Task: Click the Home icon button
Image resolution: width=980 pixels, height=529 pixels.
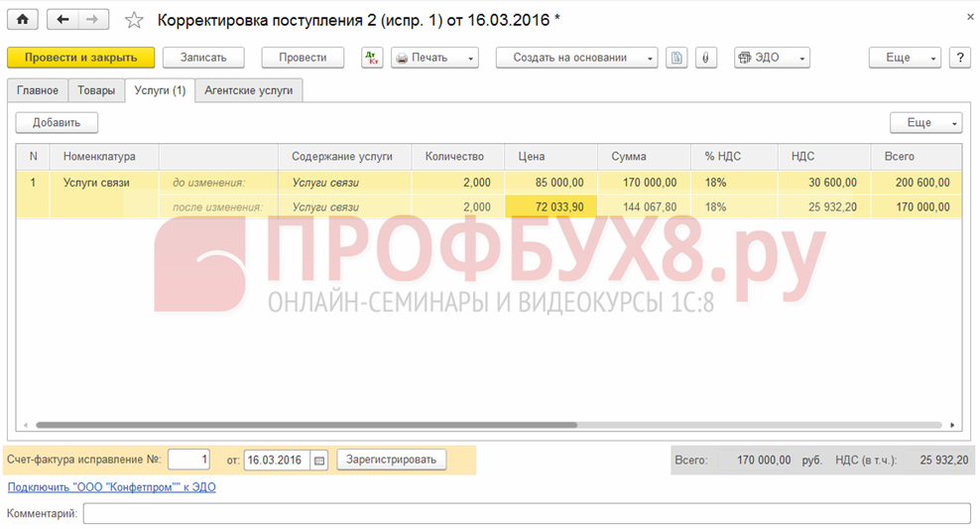Action: coord(23,20)
